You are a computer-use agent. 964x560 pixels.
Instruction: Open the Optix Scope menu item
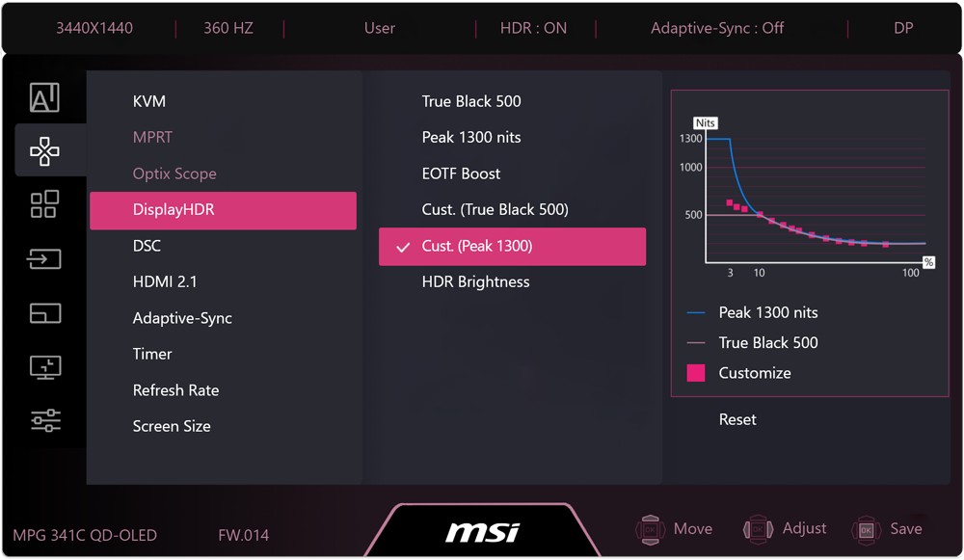click(174, 173)
